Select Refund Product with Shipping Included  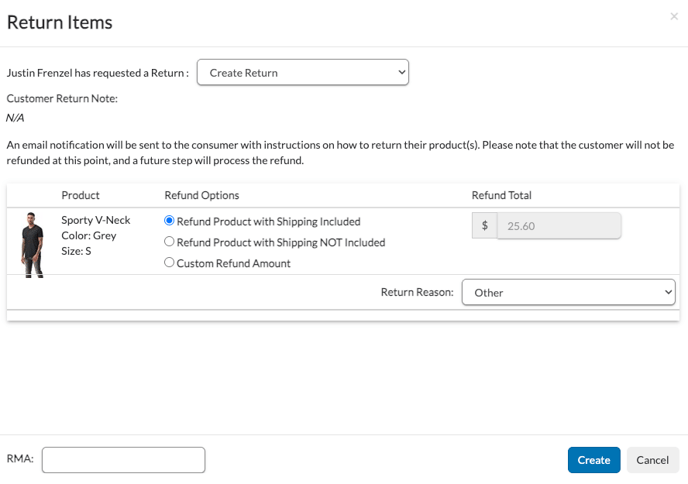pyautogui.click(x=169, y=221)
